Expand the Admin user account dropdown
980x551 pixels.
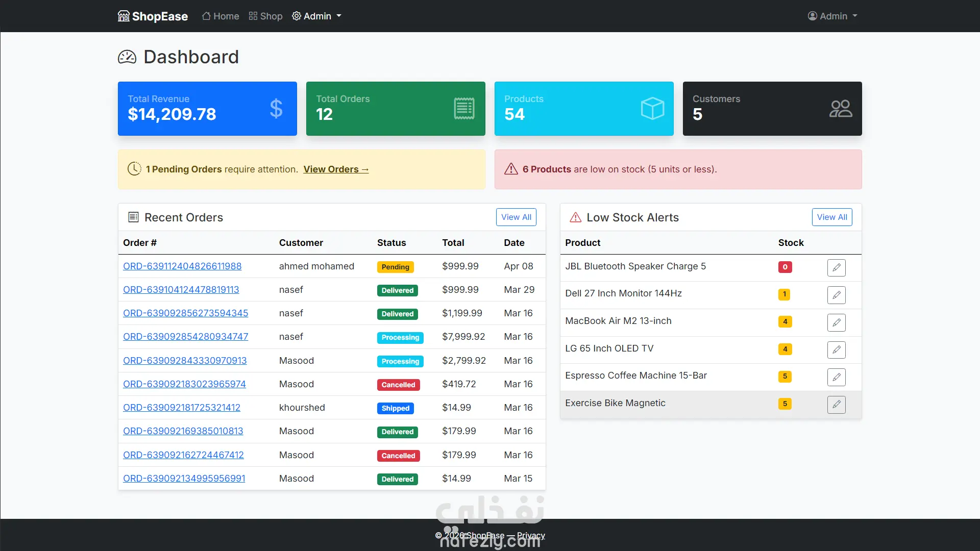(x=832, y=16)
